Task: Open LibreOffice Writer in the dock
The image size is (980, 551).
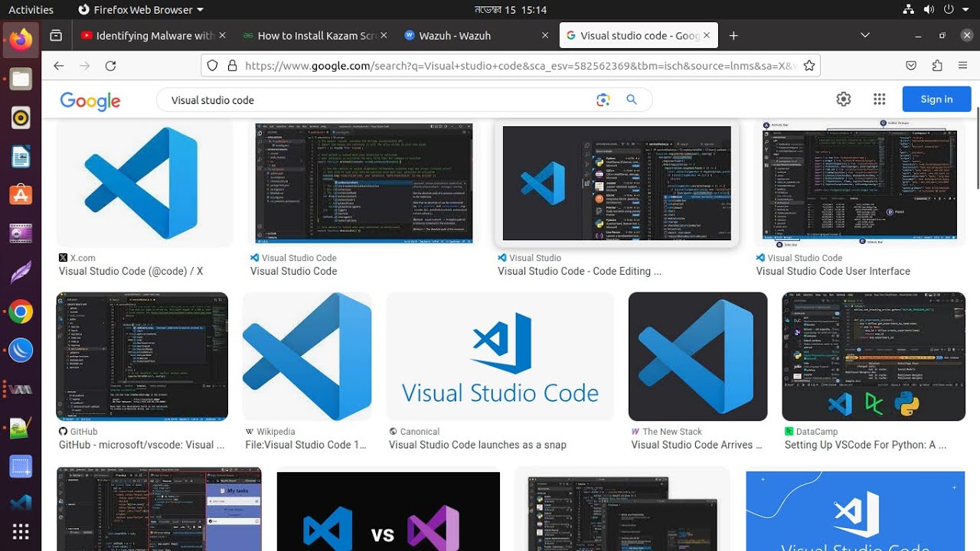Action: pyautogui.click(x=21, y=156)
